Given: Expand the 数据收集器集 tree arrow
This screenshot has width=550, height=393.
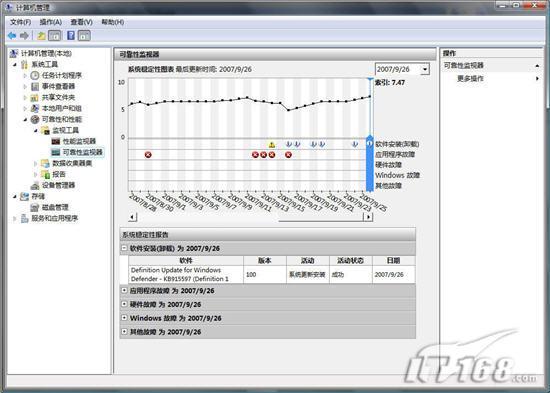Looking at the screenshot, I should point(35,164).
